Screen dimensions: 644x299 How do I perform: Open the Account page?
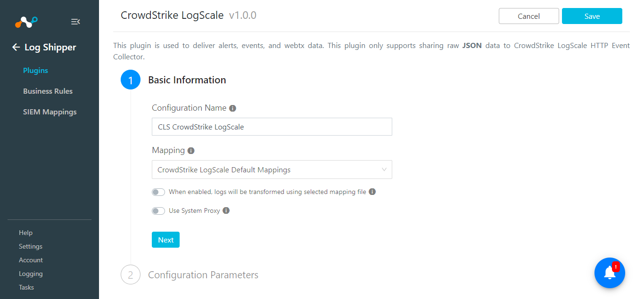click(x=31, y=260)
